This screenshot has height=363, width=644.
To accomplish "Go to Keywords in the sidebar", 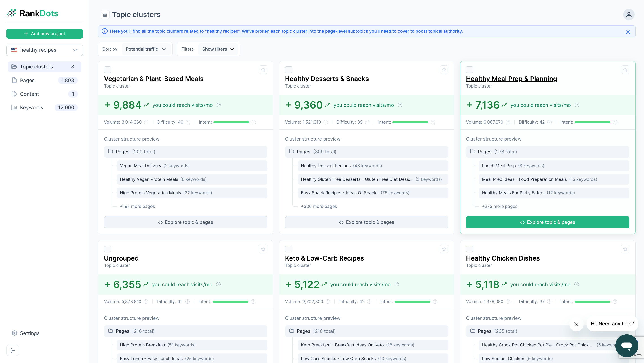I will [x=32, y=107].
